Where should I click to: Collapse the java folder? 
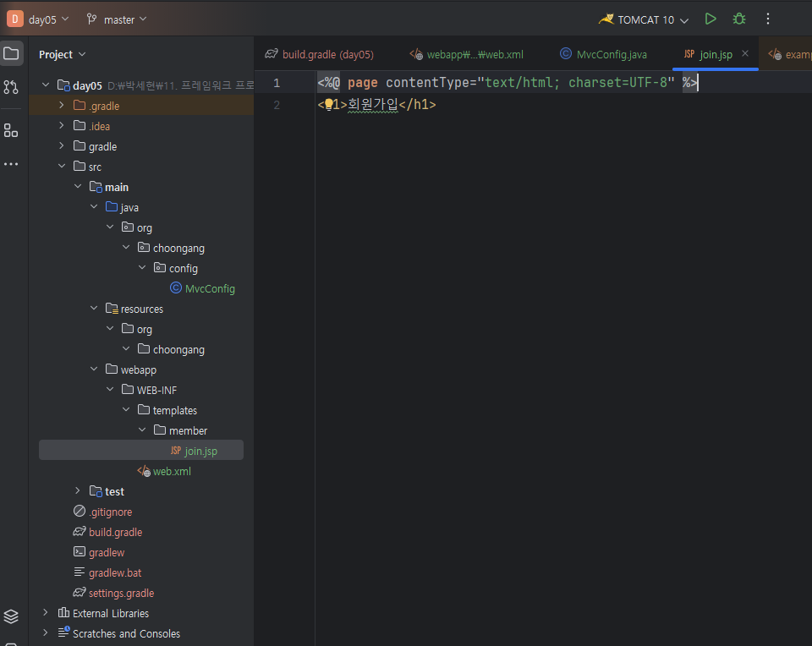[x=94, y=206]
